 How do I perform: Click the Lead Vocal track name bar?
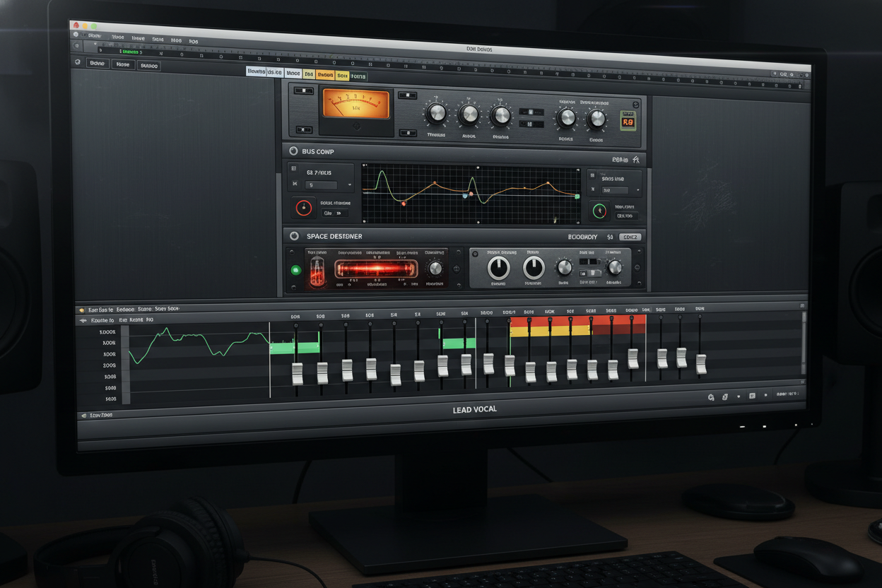[475, 408]
